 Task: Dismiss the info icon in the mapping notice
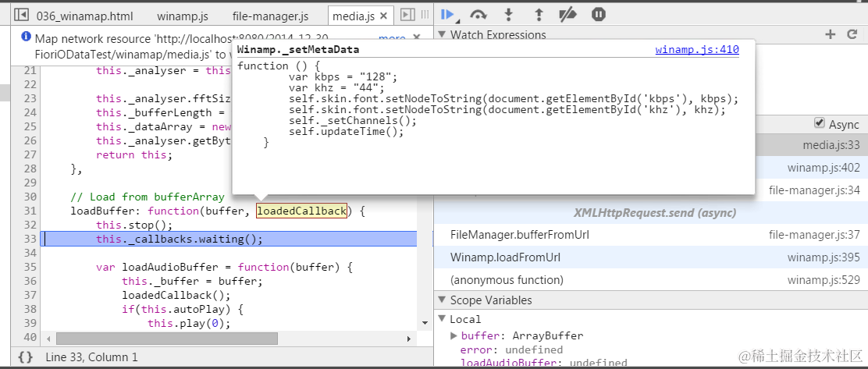click(26, 37)
